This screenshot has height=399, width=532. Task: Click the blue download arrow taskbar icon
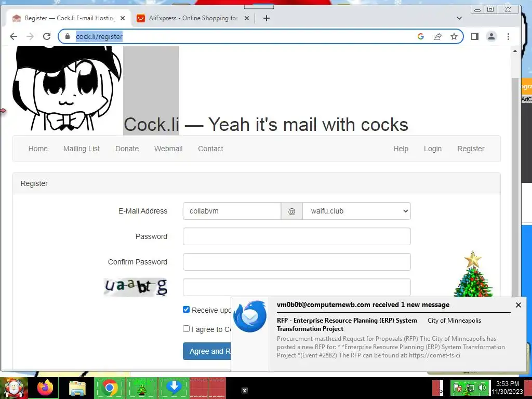tap(174, 387)
